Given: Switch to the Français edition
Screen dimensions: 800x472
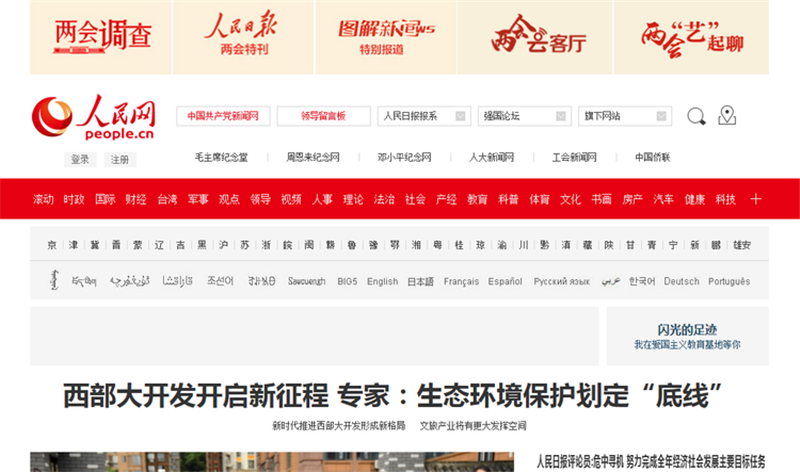Looking at the screenshot, I should 461,281.
